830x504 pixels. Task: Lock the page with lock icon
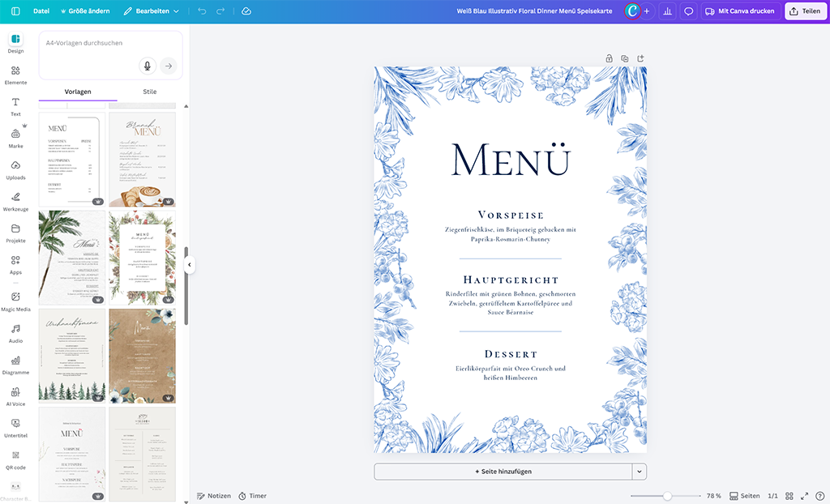[x=610, y=59]
